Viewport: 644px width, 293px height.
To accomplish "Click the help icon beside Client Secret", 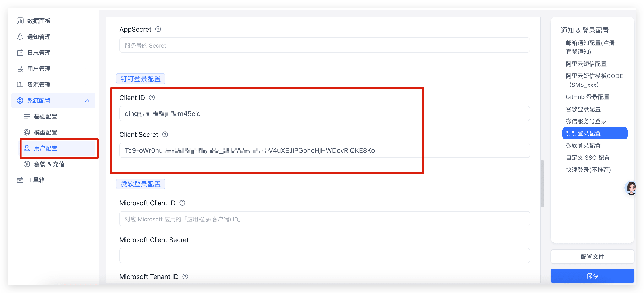I will [165, 135].
